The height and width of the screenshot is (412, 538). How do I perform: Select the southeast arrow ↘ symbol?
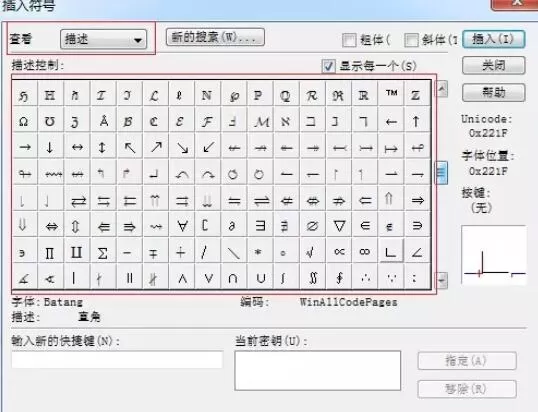tap(182, 147)
